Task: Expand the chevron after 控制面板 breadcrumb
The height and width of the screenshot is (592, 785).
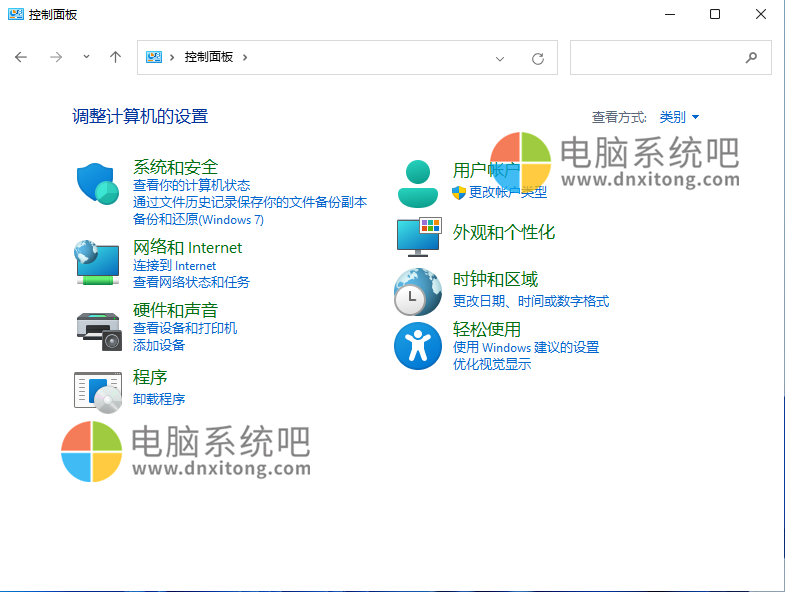Action: coord(245,58)
